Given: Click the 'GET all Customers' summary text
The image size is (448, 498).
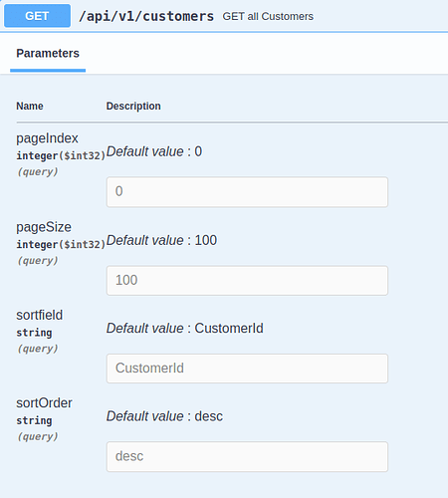Looking at the screenshot, I should tap(268, 16).
